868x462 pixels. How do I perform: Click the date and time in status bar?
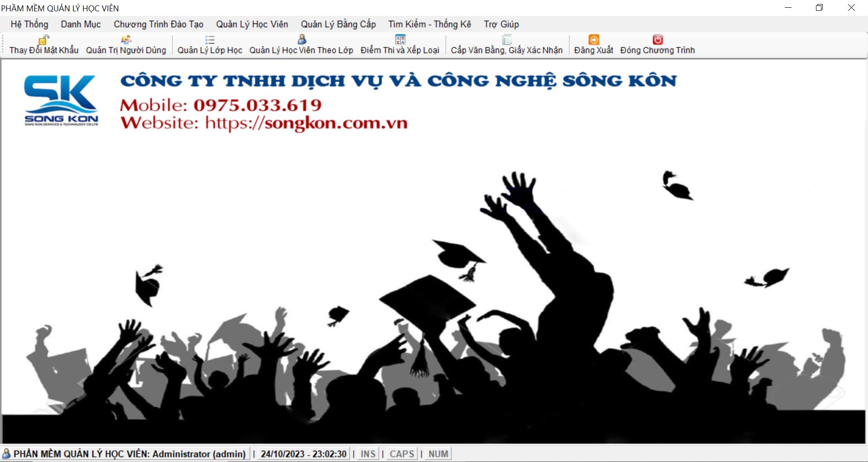[x=303, y=454]
